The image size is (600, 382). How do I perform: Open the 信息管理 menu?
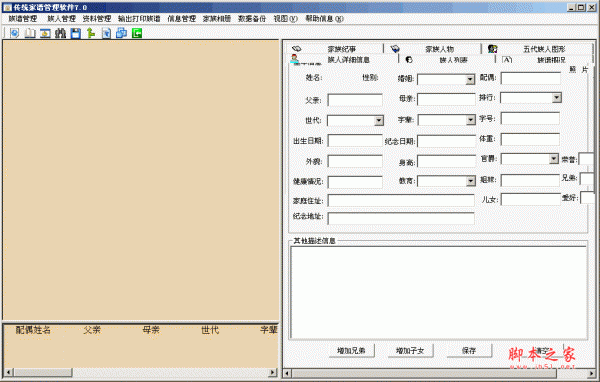181,18
